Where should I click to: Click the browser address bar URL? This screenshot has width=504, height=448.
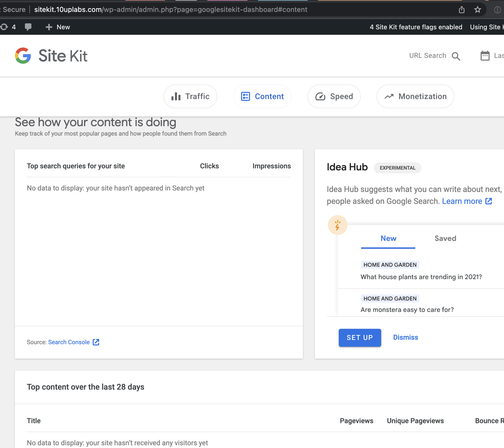pyautogui.click(x=170, y=10)
